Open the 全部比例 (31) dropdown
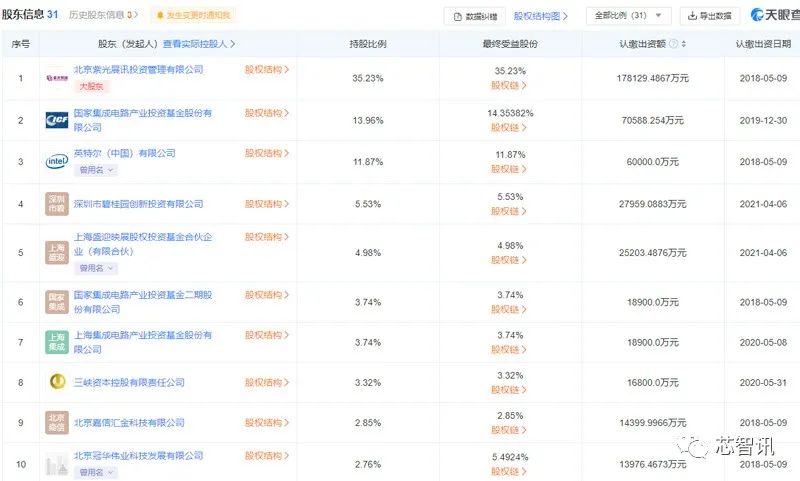 [628, 15]
